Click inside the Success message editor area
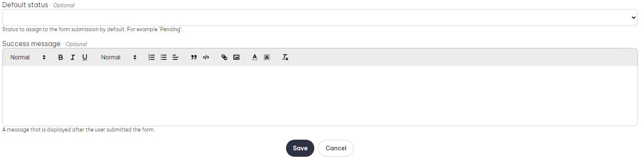Image resolution: width=644 pixels, height=161 pixels. point(320,96)
